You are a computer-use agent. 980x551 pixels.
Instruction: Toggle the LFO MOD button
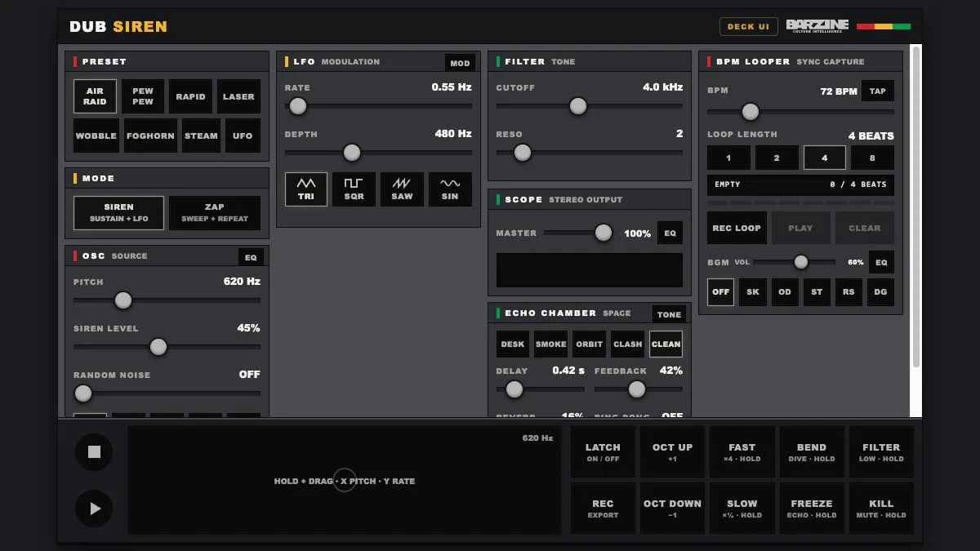460,63
